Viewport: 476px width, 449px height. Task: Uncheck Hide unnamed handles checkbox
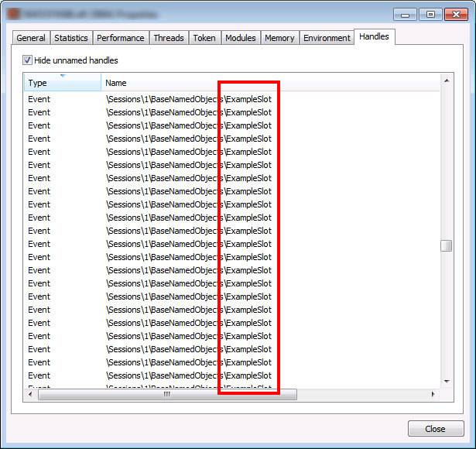pos(28,60)
